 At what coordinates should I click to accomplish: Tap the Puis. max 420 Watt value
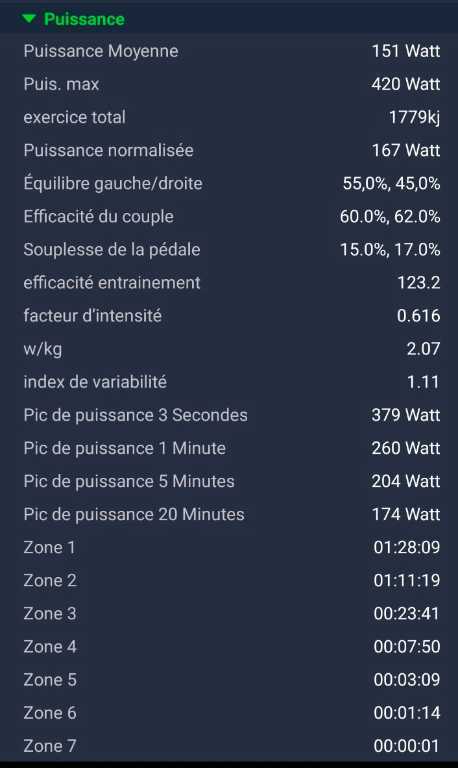406,84
